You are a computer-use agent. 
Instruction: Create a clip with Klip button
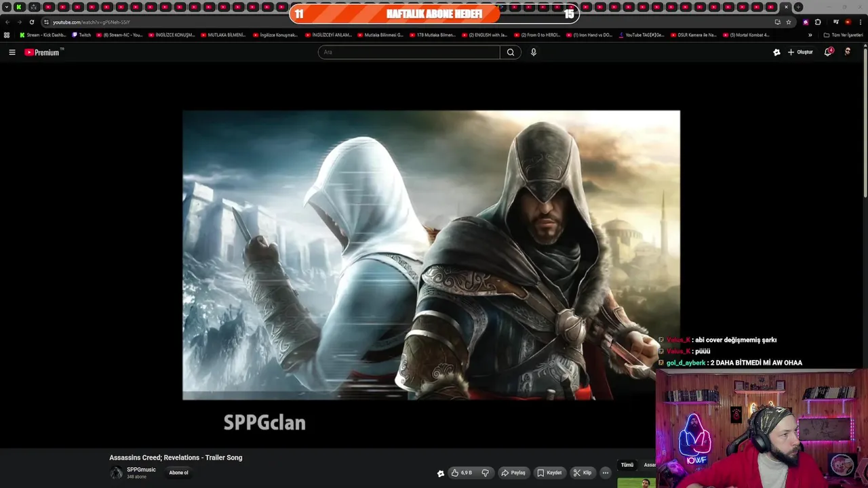point(583,472)
